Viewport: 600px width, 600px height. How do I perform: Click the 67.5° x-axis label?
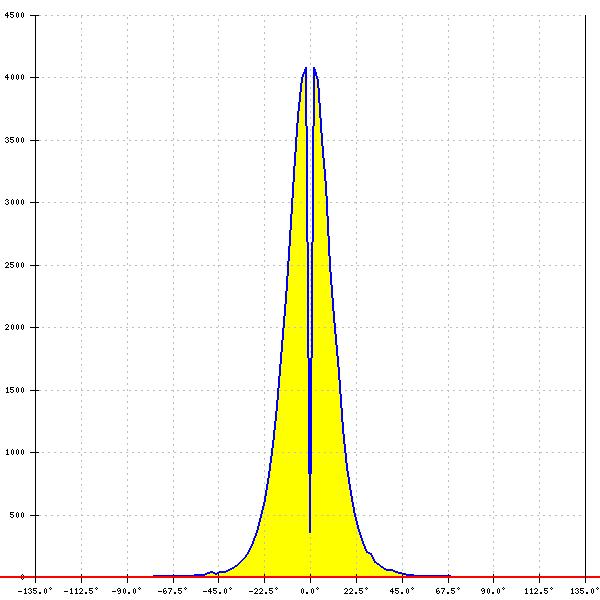coord(448,591)
